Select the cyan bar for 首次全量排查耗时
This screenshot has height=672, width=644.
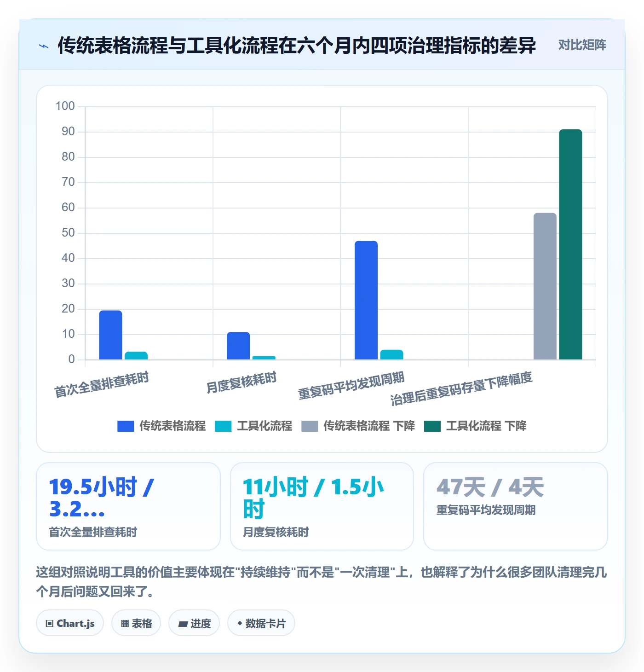(x=136, y=356)
